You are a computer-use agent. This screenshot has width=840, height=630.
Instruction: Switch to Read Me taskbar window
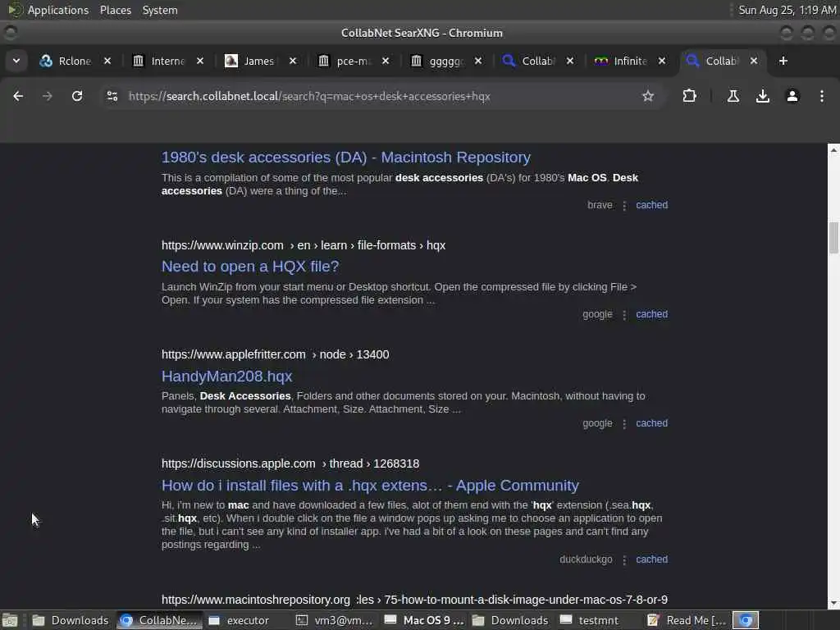point(687,620)
